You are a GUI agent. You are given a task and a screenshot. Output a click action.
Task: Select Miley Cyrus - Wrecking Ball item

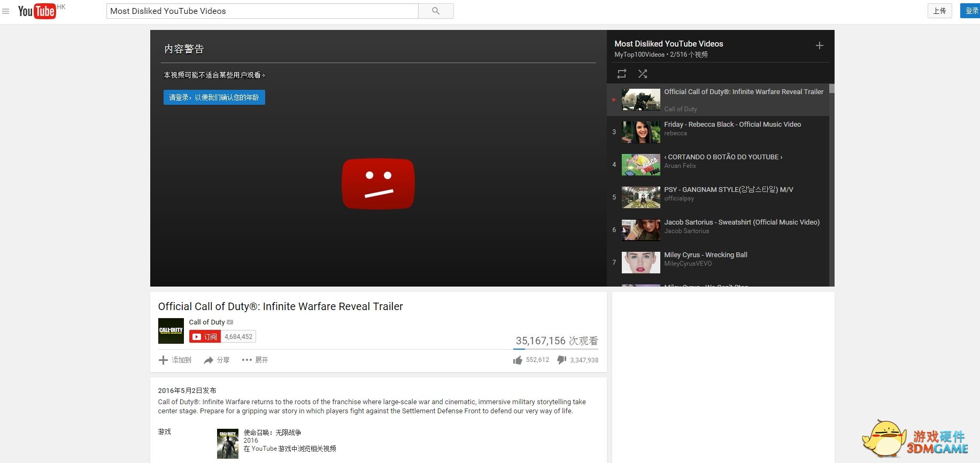coord(718,263)
